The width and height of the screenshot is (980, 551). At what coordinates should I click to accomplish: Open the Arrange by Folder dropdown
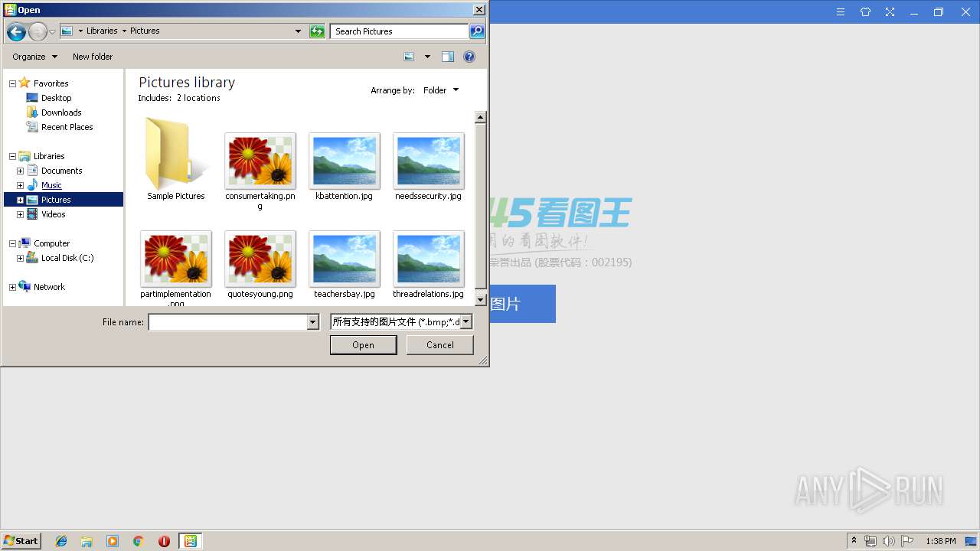[x=441, y=90]
